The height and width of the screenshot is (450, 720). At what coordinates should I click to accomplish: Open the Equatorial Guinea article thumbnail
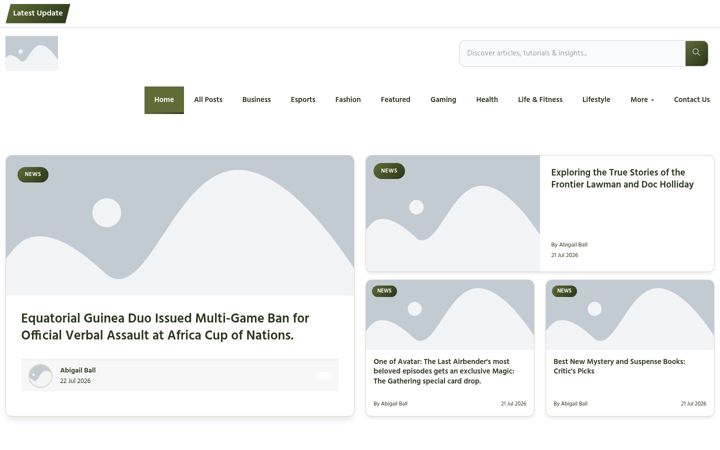click(180, 225)
